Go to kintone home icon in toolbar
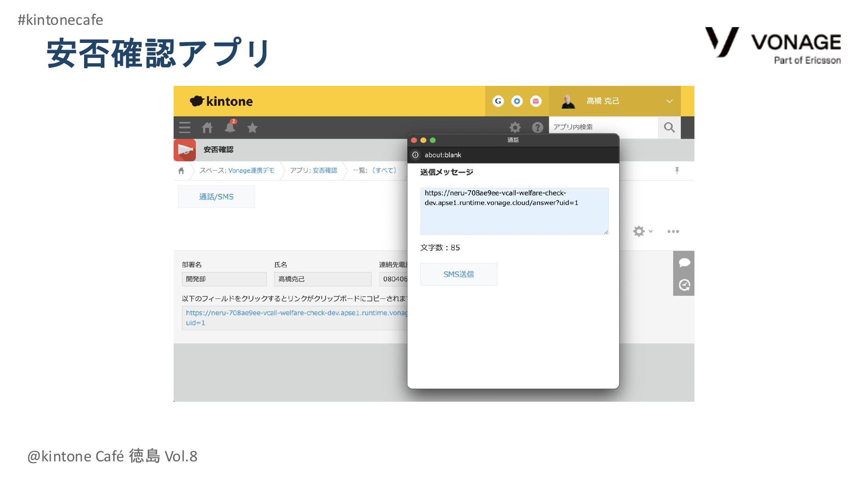 (x=207, y=127)
